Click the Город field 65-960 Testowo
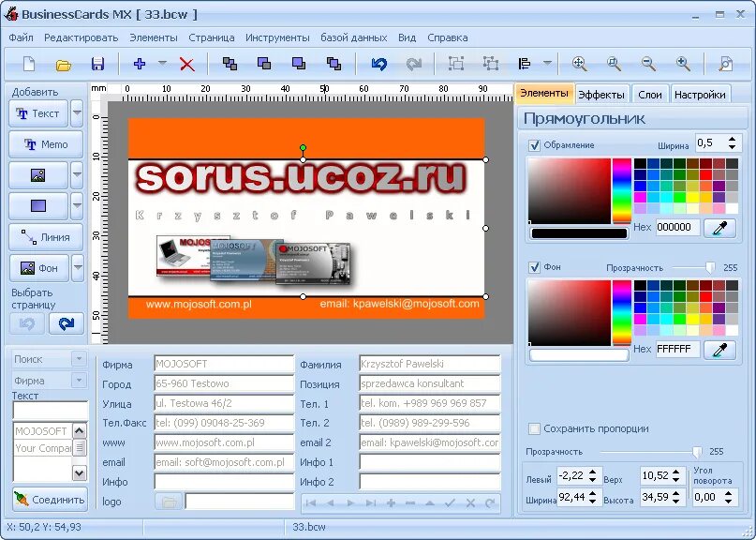 click(x=224, y=383)
